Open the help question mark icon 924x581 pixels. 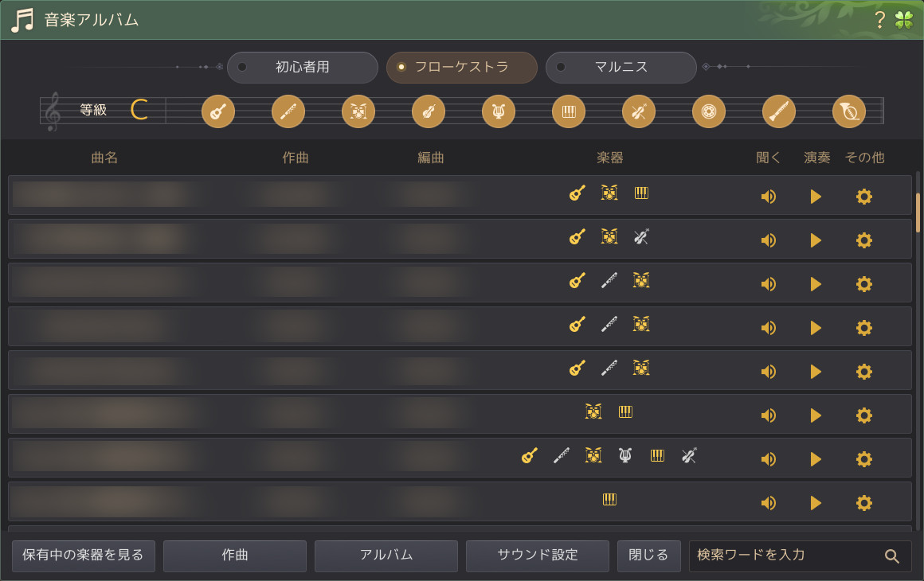pos(879,20)
